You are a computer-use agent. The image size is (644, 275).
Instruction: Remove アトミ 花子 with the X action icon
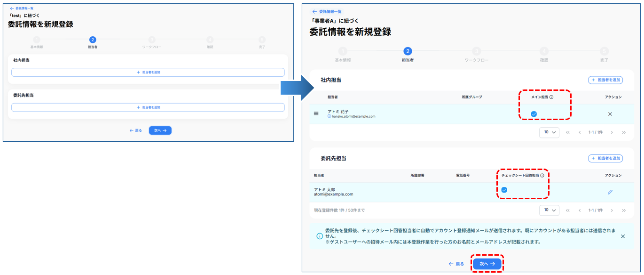610,114
